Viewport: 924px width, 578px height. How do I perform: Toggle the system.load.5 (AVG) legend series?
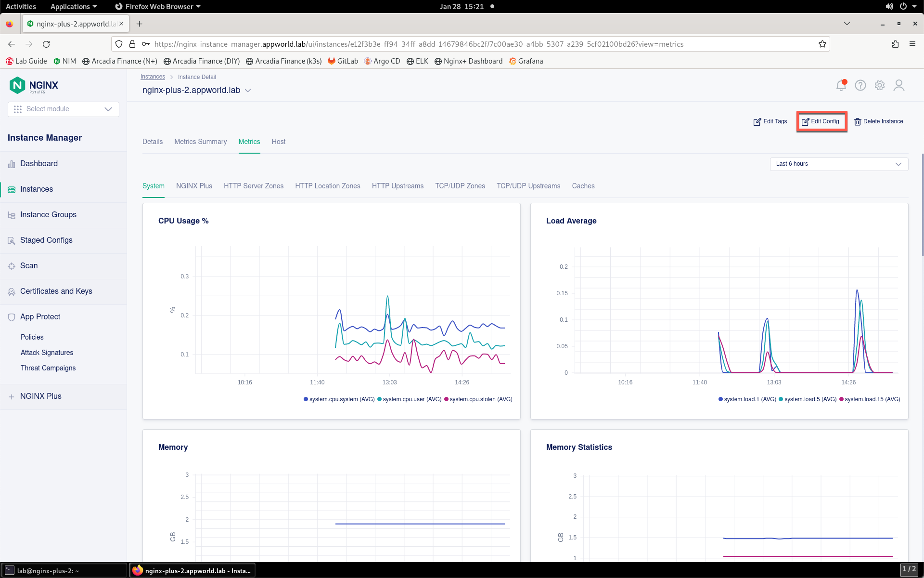coord(808,399)
